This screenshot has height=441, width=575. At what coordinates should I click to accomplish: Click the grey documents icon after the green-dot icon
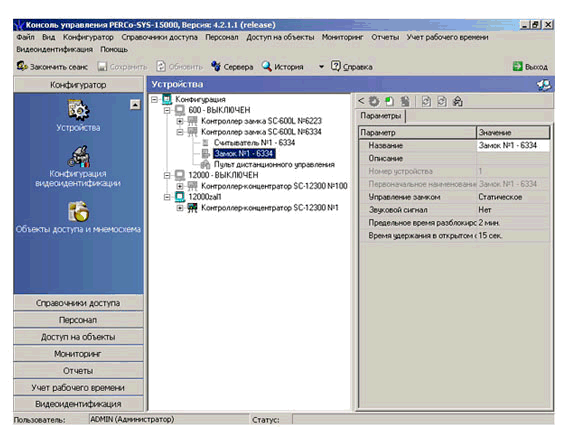pos(405,102)
